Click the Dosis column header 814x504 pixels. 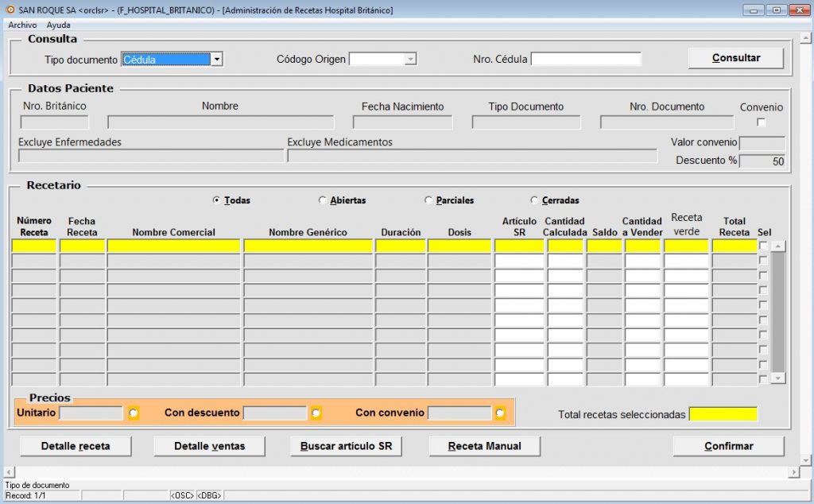pos(459,233)
